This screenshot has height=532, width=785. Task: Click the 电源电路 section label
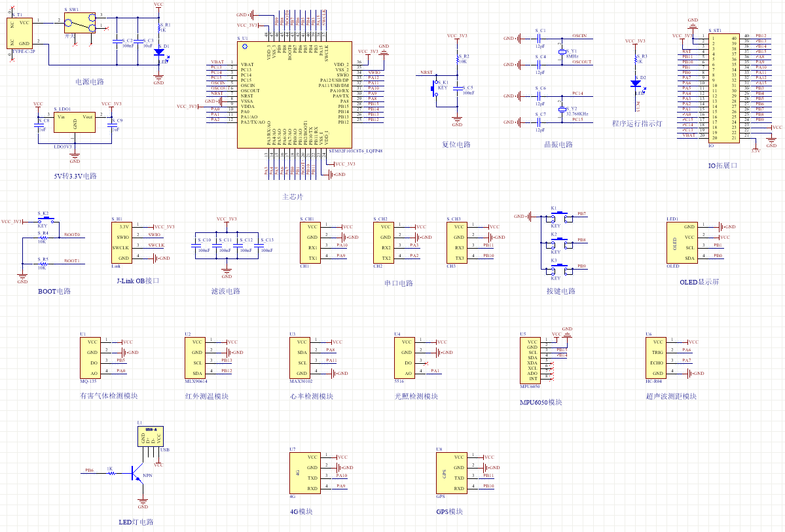90,82
